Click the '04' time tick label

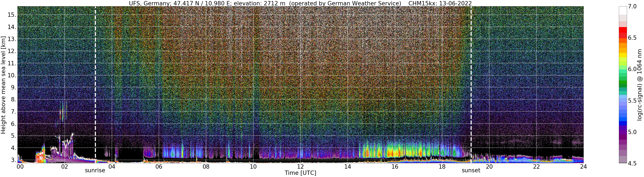(x=112, y=167)
